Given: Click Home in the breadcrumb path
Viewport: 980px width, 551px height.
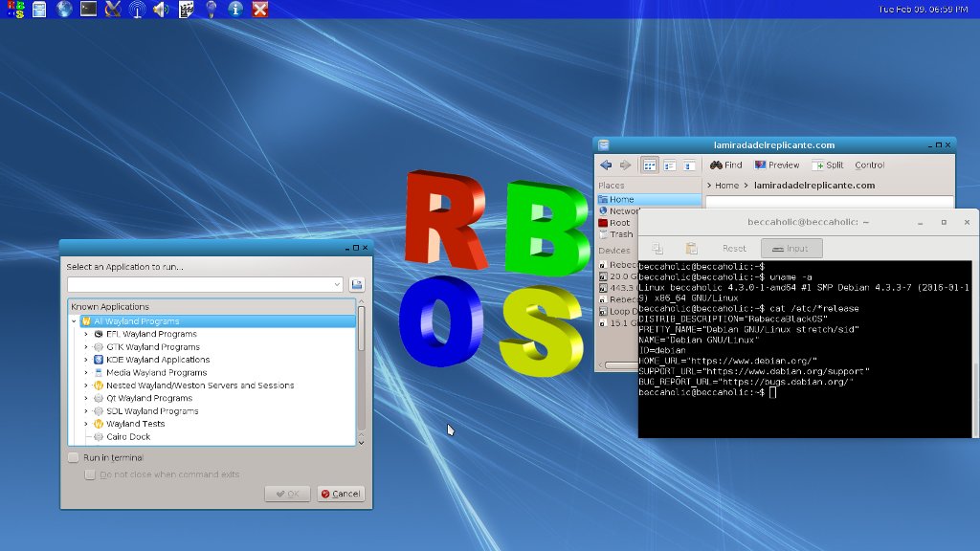Looking at the screenshot, I should coord(727,185).
